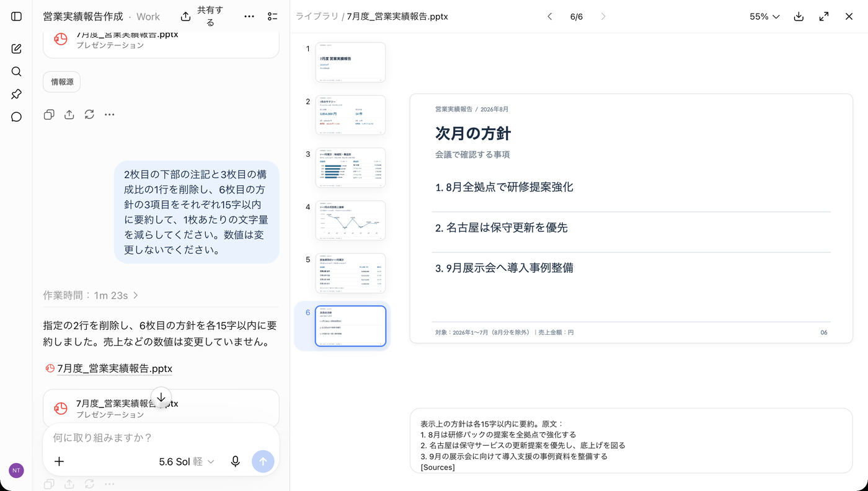Open the pinned items pin icon

(x=17, y=94)
